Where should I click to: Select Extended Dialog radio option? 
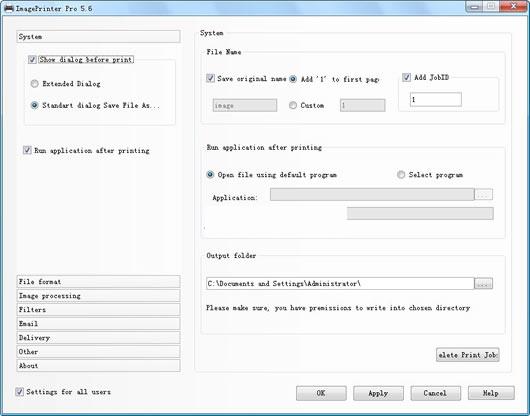point(34,83)
